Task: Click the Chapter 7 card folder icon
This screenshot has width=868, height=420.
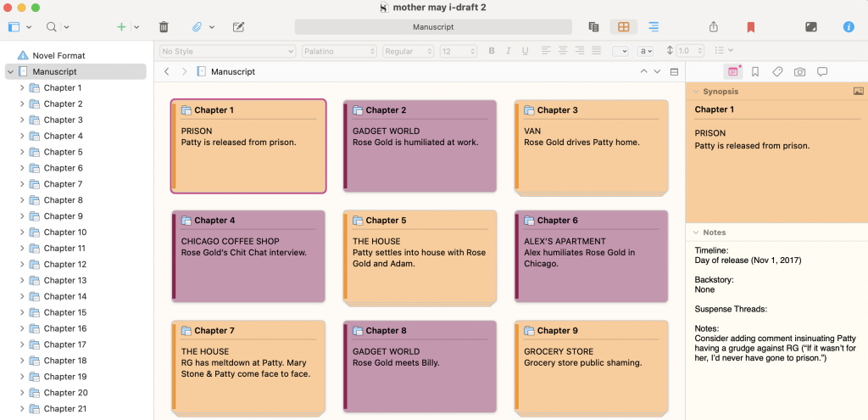Action: click(186, 331)
